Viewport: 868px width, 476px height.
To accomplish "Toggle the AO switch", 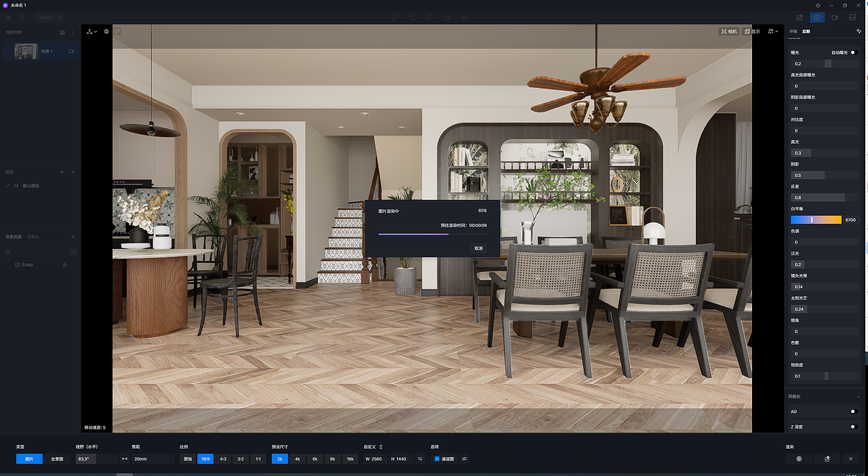I will [x=854, y=412].
